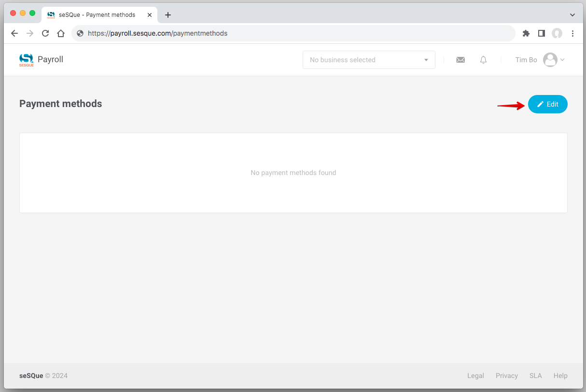Image resolution: width=586 pixels, height=392 pixels.
Task: Expand the user menu chevron
Action: pos(562,60)
